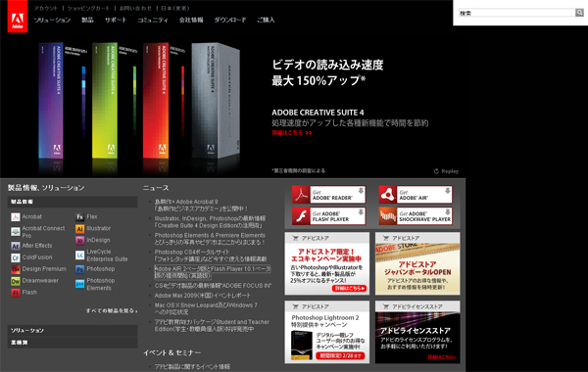
Task: Click the Adobe logo in the header
Action: pyautogui.click(x=18, y=17)
